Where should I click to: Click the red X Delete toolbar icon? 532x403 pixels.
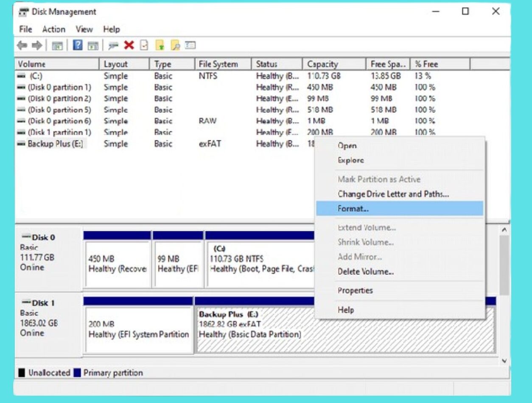pos(129,45)
